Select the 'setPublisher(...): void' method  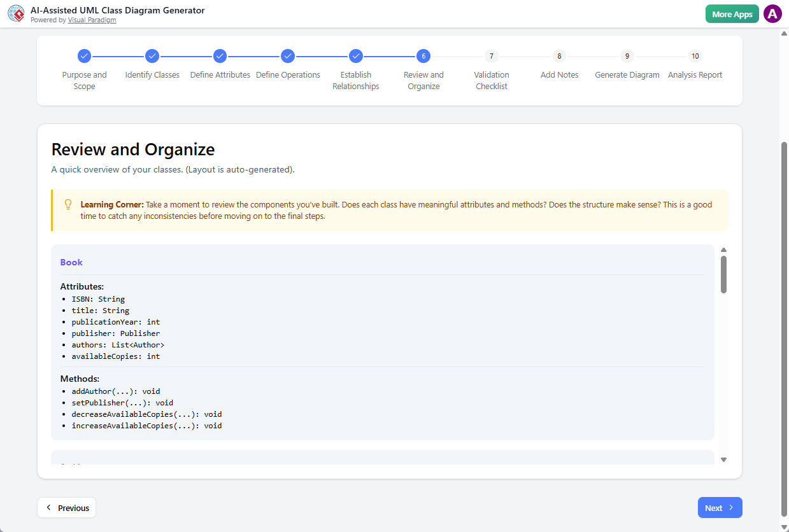point(122,403)
